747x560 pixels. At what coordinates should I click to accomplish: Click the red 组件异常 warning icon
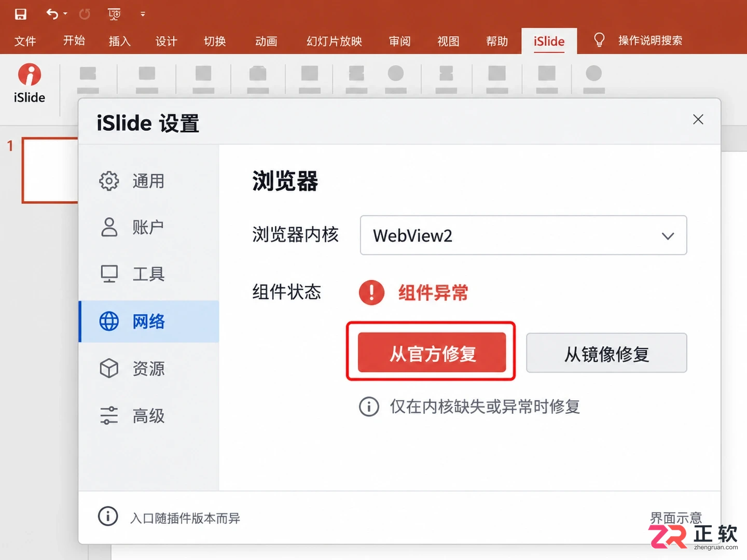(371, 292)
